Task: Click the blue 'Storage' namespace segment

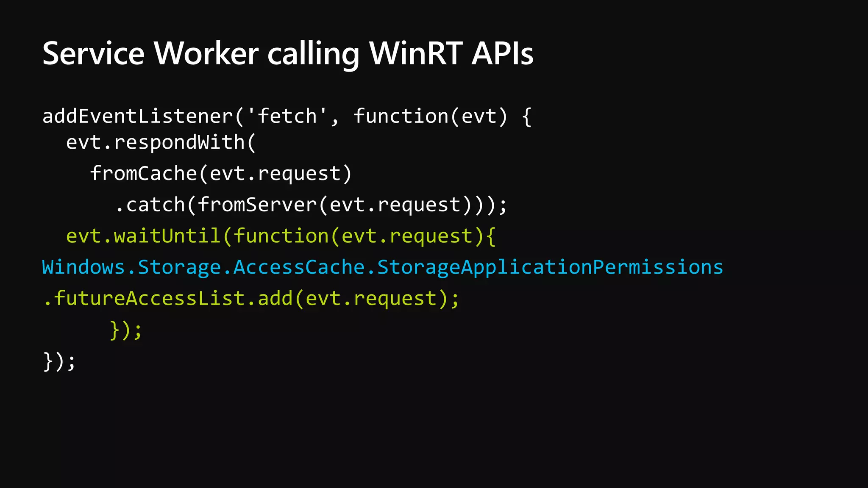Action: click(179, 268)
